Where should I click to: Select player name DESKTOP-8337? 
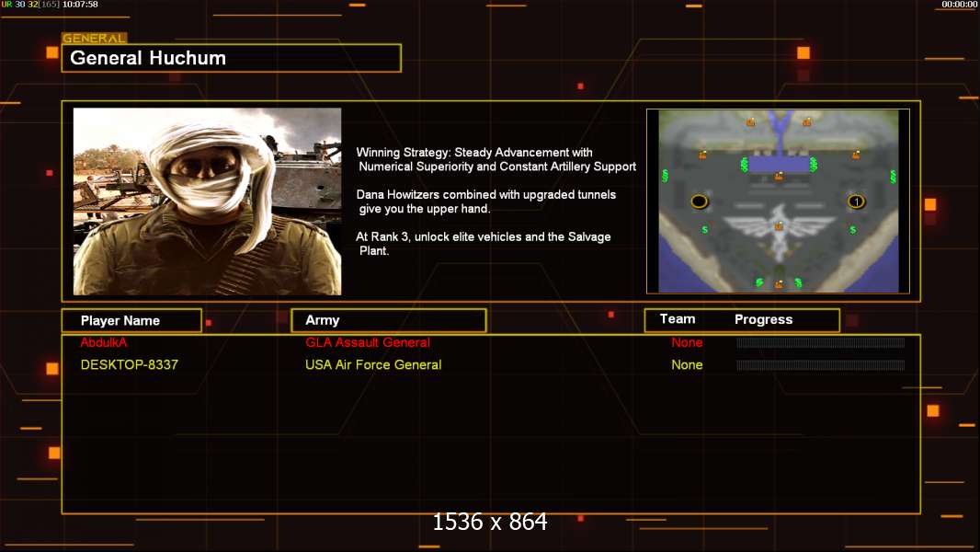pyautogui.click(x=130, y=365)
